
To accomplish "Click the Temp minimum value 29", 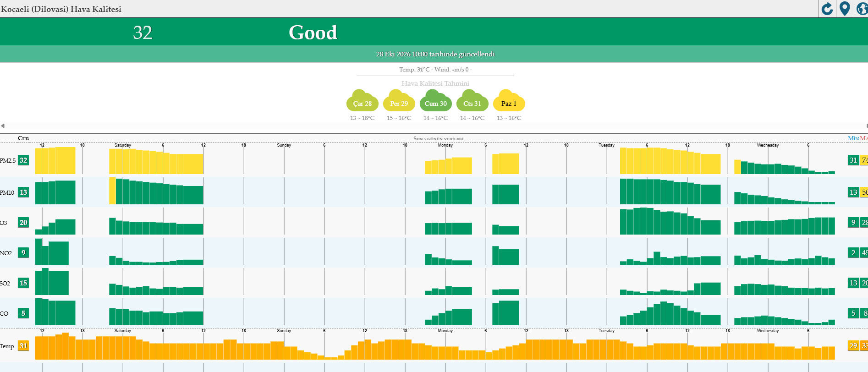I will [853, 346].
